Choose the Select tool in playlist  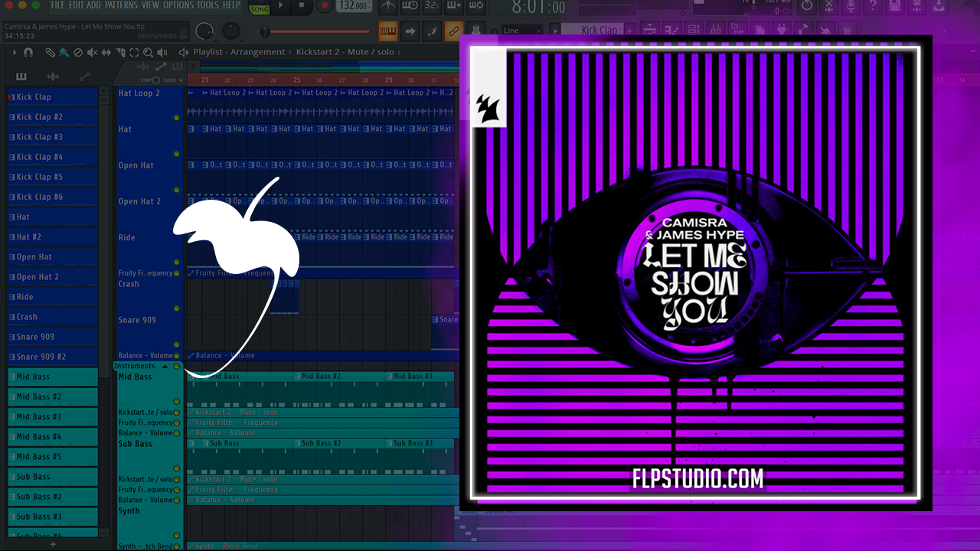coord(134,53)
